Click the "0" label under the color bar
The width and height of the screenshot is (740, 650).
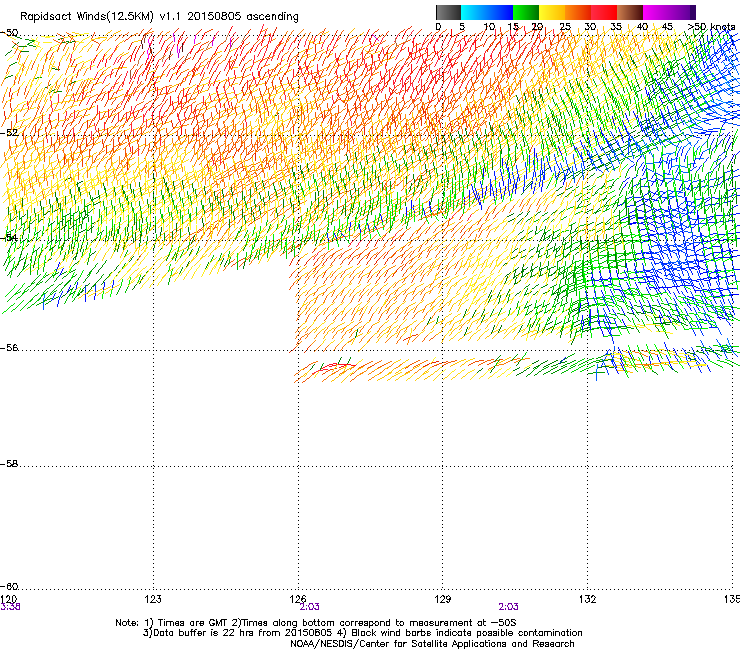tap(438, 27)
